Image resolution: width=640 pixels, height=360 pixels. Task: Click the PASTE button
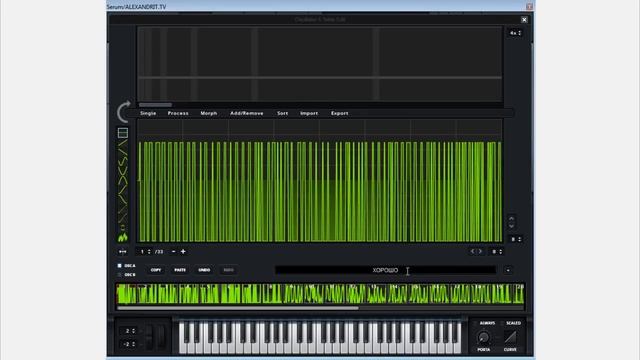(180, 270)
